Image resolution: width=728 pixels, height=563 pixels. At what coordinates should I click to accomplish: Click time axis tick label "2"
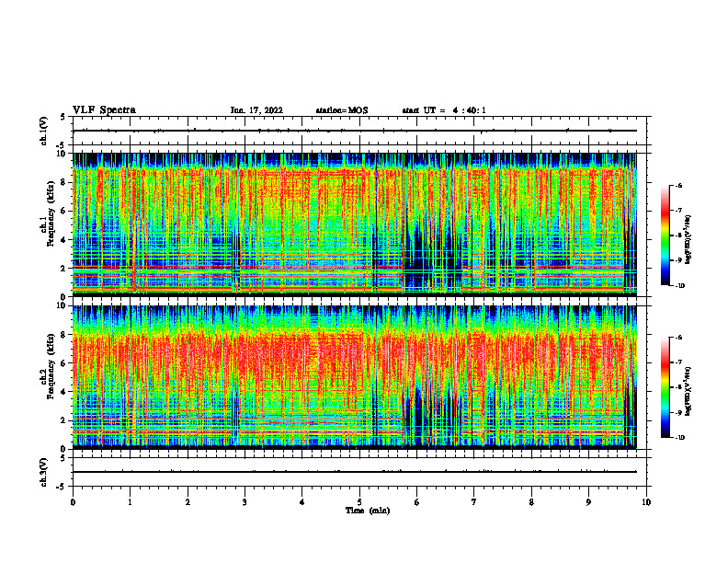(x=188, y=502)
